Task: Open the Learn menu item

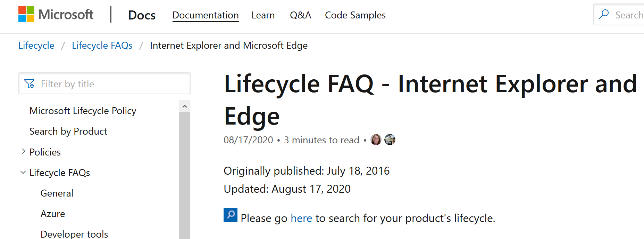Action: pos(263,15)
